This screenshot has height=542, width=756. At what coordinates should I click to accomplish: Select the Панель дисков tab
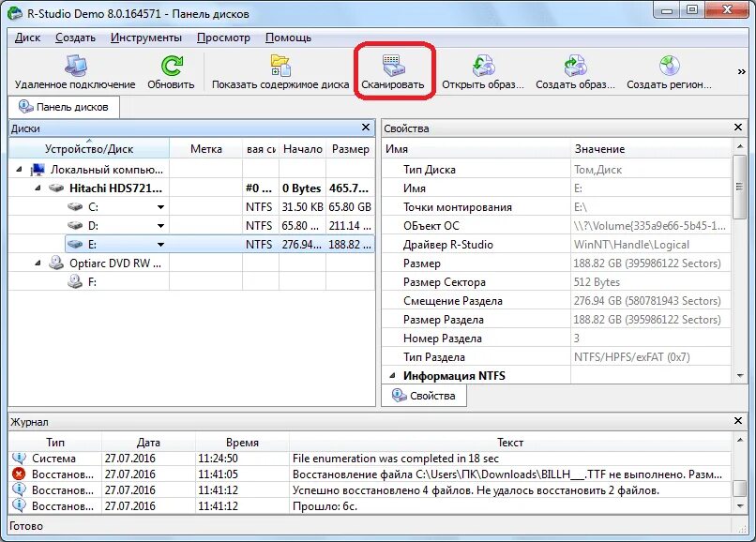[64, 107]
